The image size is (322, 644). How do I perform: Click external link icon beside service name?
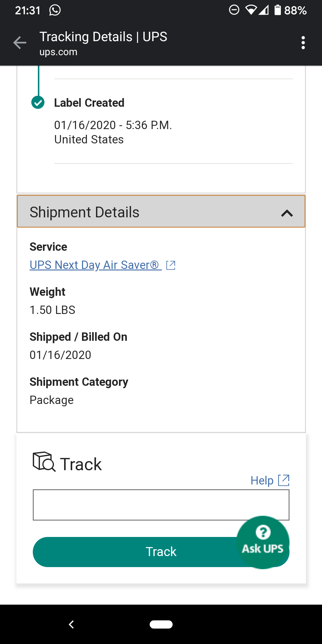171,265
